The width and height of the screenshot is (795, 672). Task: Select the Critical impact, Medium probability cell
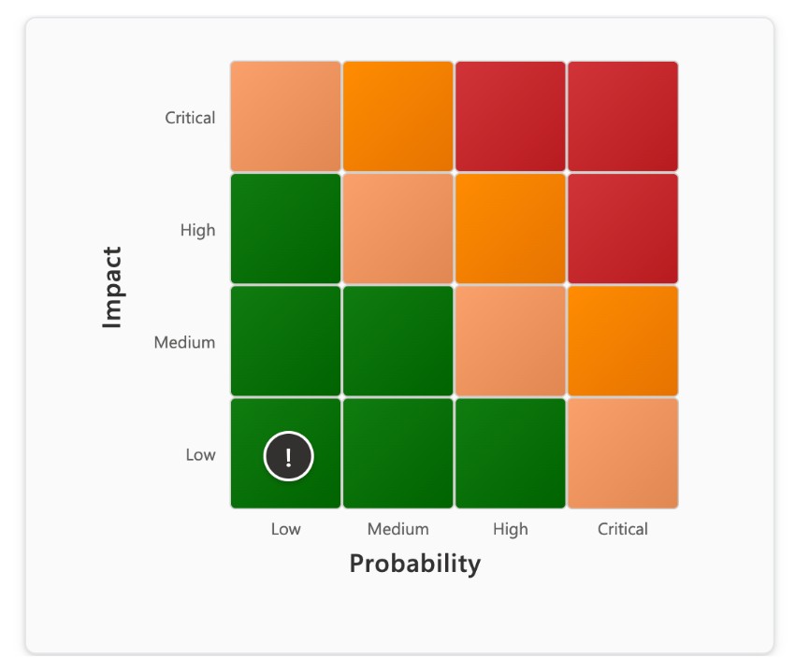(x=398, y=117)
